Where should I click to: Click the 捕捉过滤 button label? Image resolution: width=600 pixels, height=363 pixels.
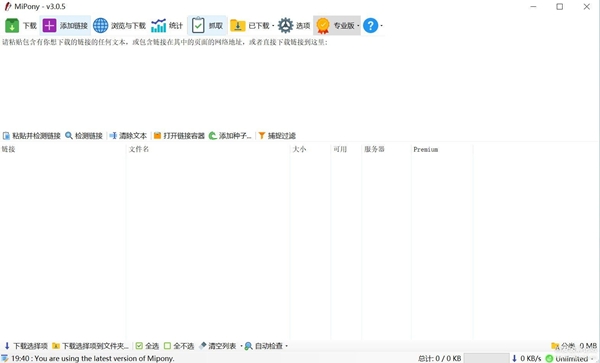point(282,136)
